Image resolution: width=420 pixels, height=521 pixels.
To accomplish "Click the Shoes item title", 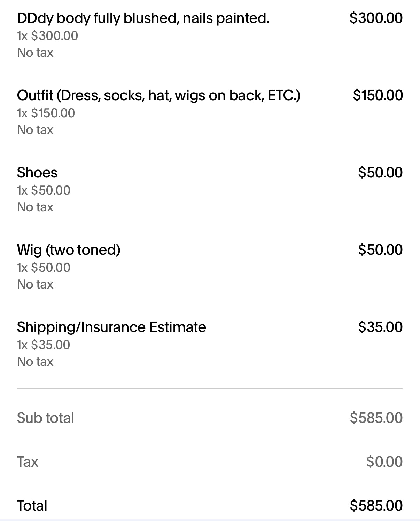I will [x=37, y=173].
